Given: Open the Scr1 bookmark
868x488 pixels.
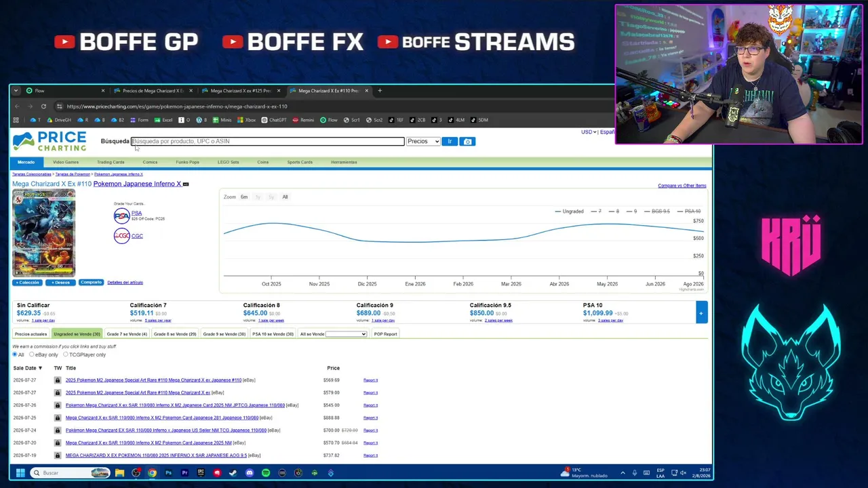Looking at the screenshot, I should pos(351,120).
